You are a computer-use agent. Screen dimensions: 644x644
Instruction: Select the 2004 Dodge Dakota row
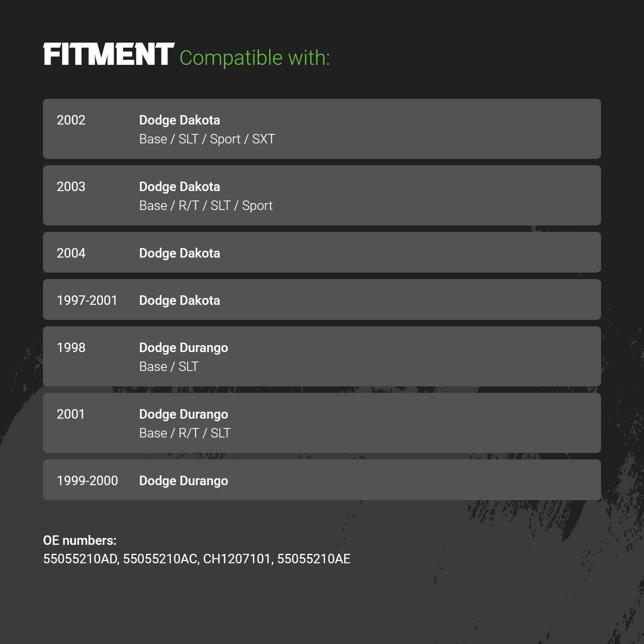point(322,252)
